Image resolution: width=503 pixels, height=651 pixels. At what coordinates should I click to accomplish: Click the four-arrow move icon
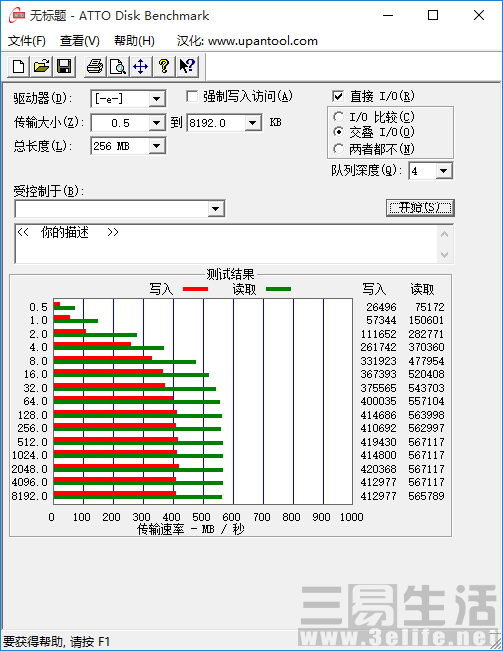(141, 66)
